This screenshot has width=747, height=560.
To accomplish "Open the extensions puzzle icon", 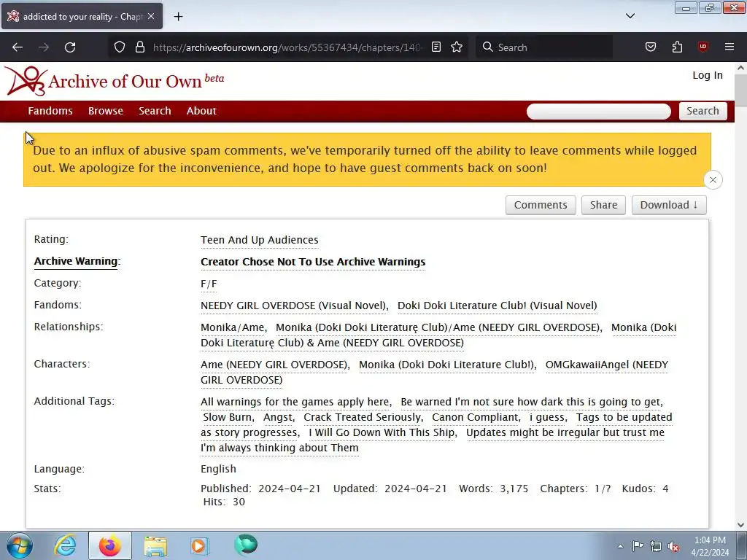I will (x=677, y=47).
